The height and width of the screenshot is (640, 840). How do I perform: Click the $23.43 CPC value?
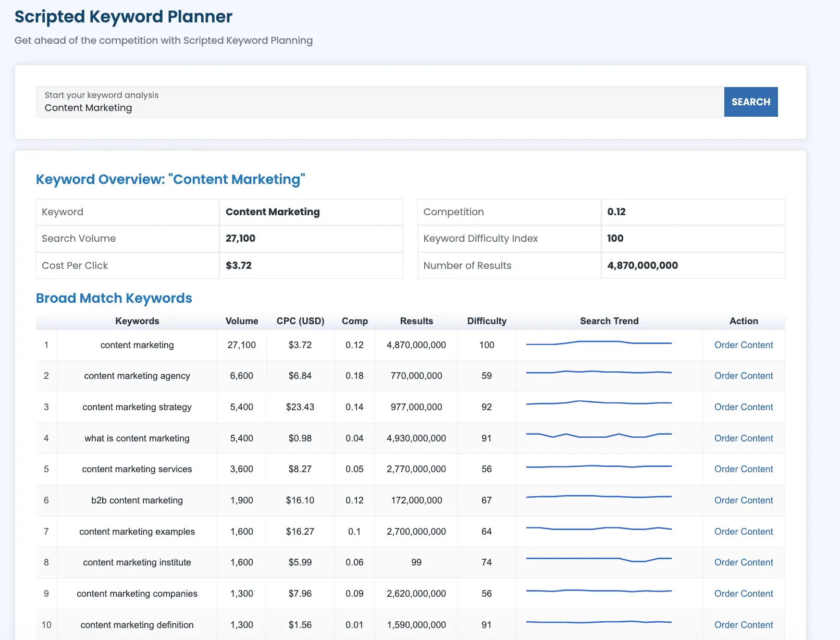coord(300,407)
